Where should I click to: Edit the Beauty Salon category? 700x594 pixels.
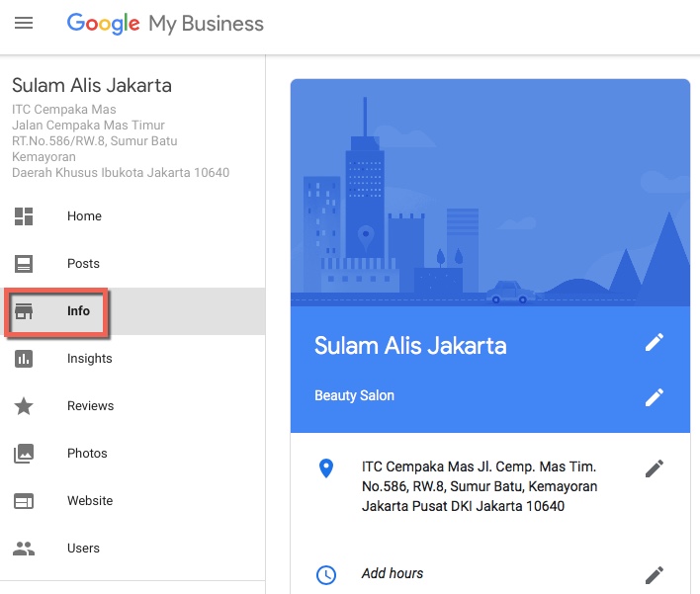(x=654, y=397)
